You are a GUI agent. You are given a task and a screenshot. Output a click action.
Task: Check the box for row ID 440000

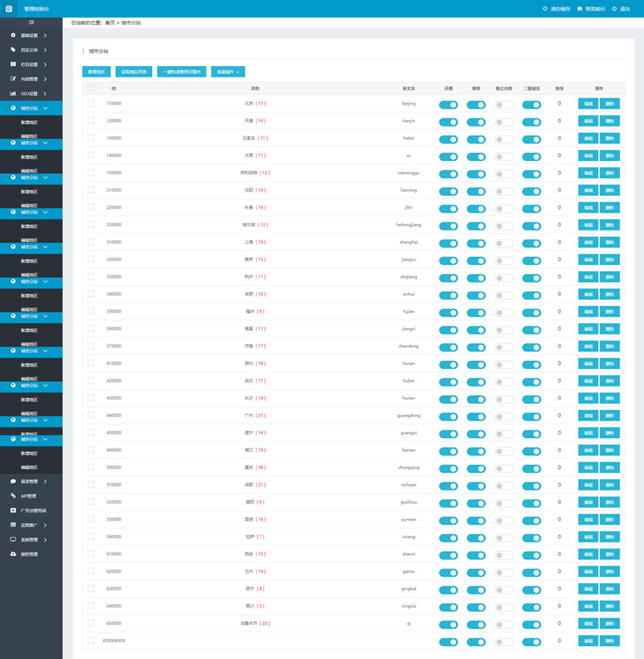click(x=91, y=415)
